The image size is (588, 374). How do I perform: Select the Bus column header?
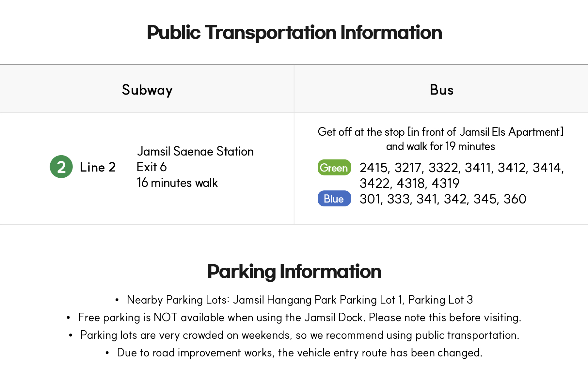click(x=441, y=90)
